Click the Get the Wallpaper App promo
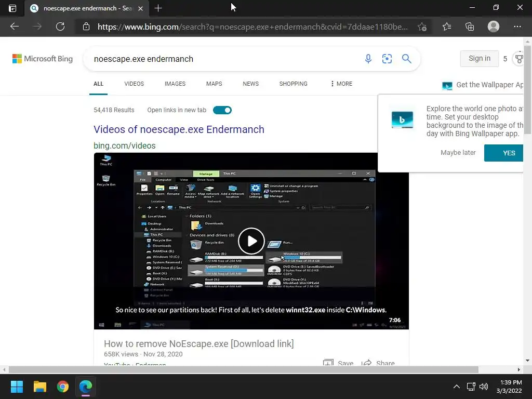 tap(483, 85)
